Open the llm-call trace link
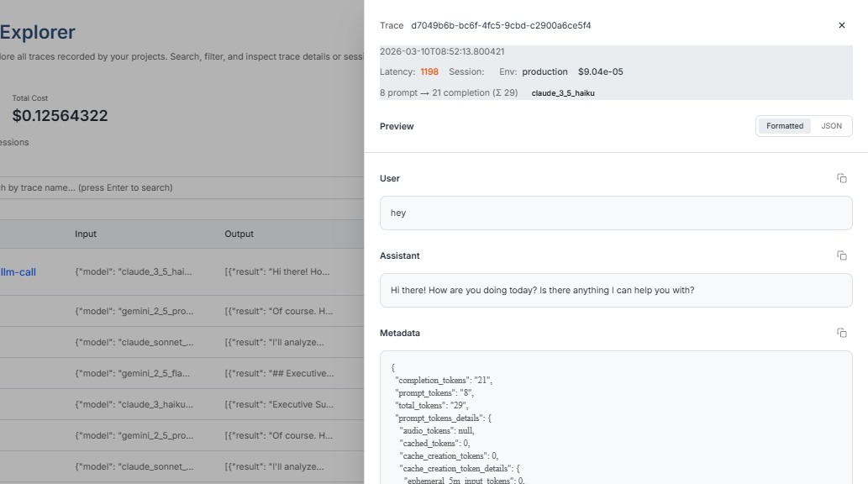The height and width of the screenshot is (484, 868). [x=18, y=272]
